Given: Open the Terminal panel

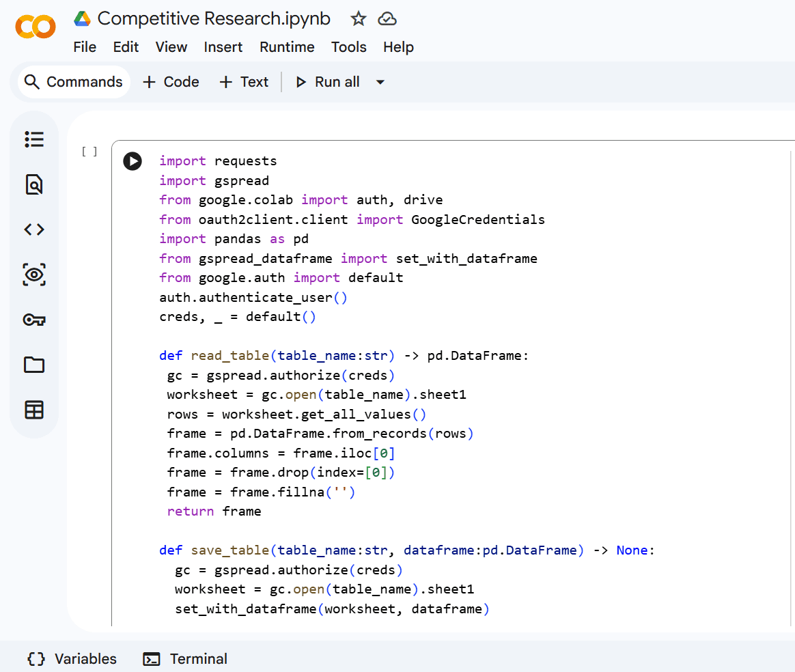Looking at the screenshot, I should tap(185, 659).
